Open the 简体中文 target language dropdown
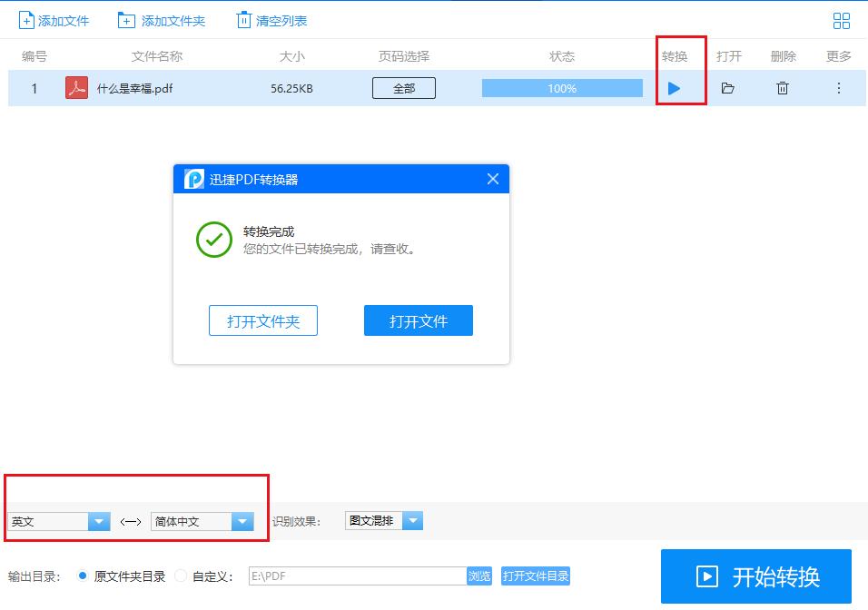Viewport: 868px width, 610px height. pos(242,521)
